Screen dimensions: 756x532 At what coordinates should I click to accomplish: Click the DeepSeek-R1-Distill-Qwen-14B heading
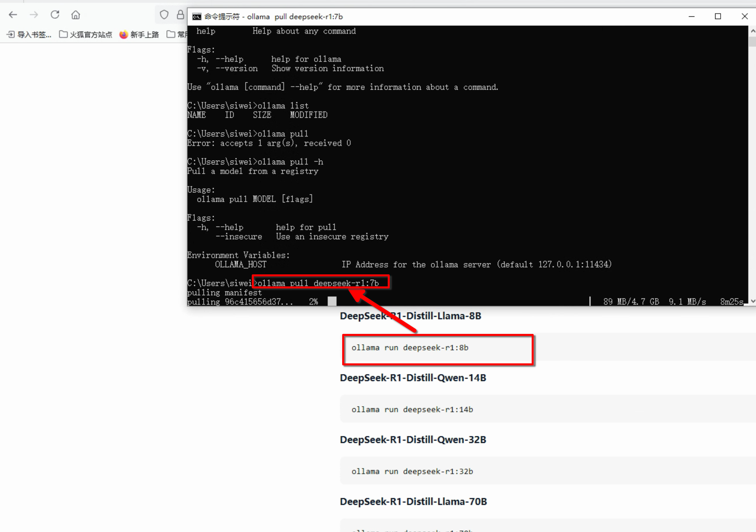(413, 378)
